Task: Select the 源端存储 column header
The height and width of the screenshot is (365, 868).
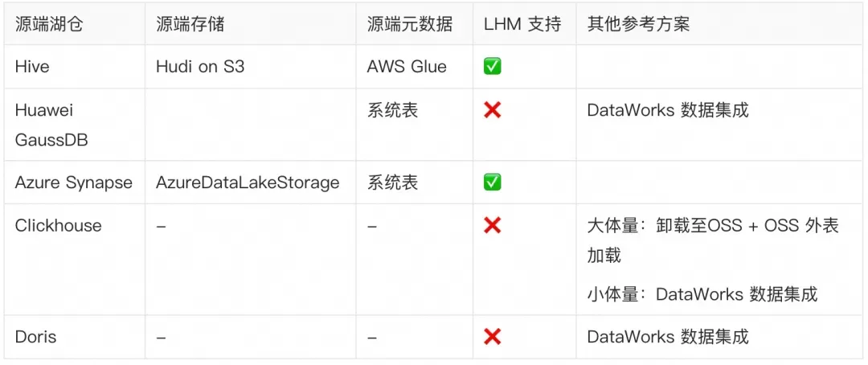Action: [190, 24]
